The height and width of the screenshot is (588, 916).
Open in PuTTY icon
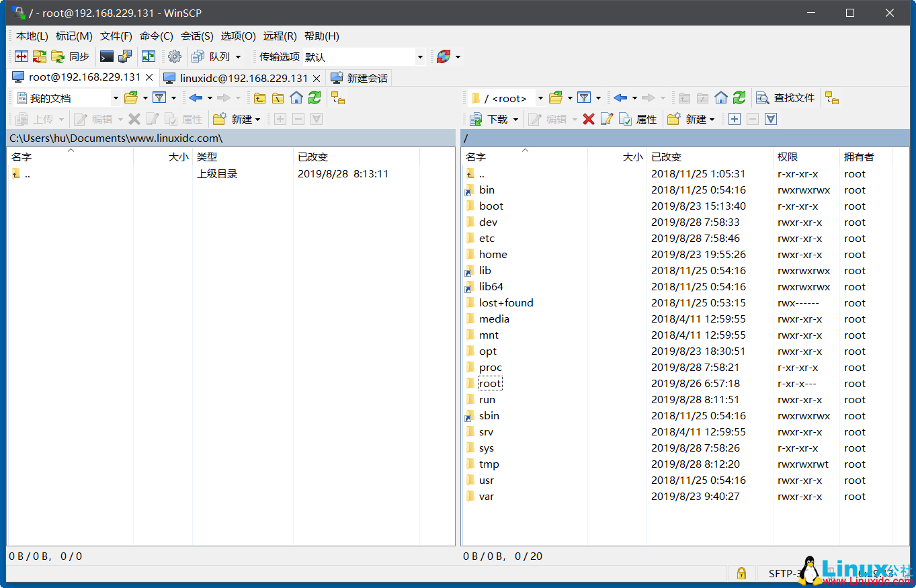coord(125,56)
